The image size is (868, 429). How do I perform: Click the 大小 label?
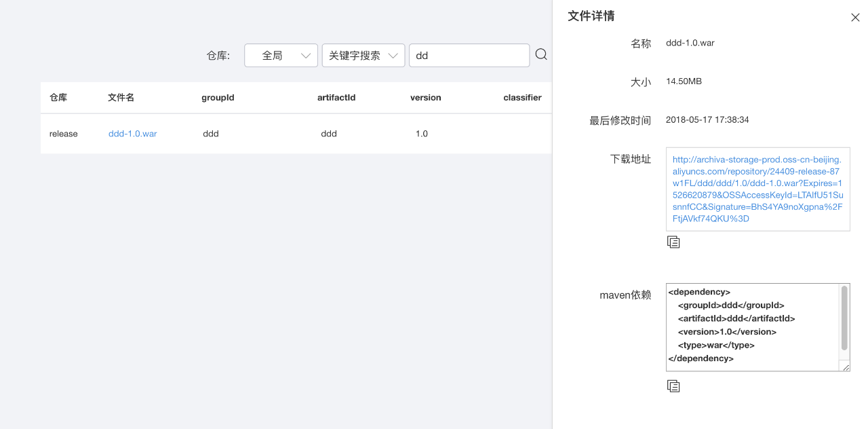[x=641, y=82]
